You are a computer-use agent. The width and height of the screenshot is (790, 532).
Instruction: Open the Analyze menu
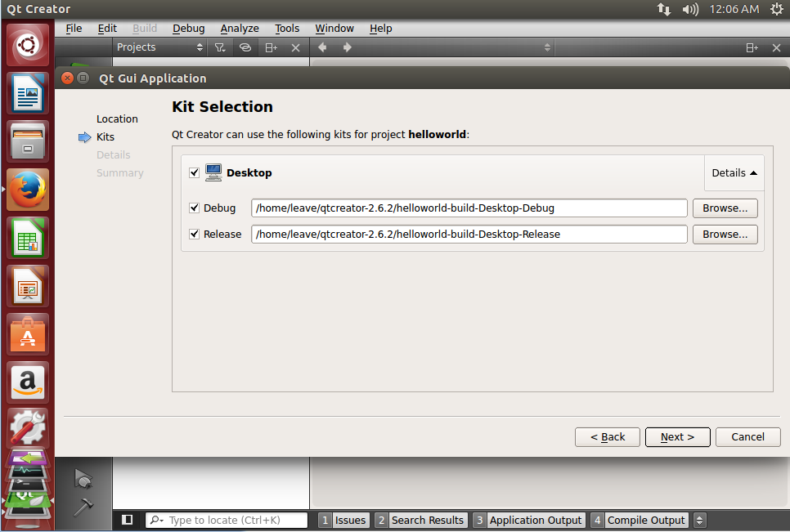(x=240, y=29)
